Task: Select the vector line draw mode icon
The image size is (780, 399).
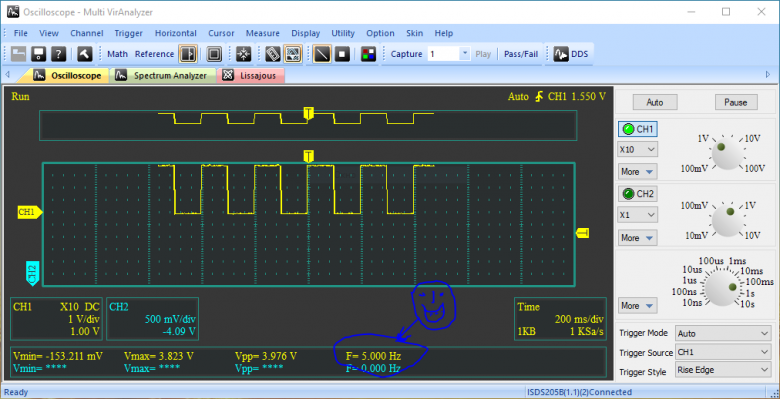Action: coord(322,54)
